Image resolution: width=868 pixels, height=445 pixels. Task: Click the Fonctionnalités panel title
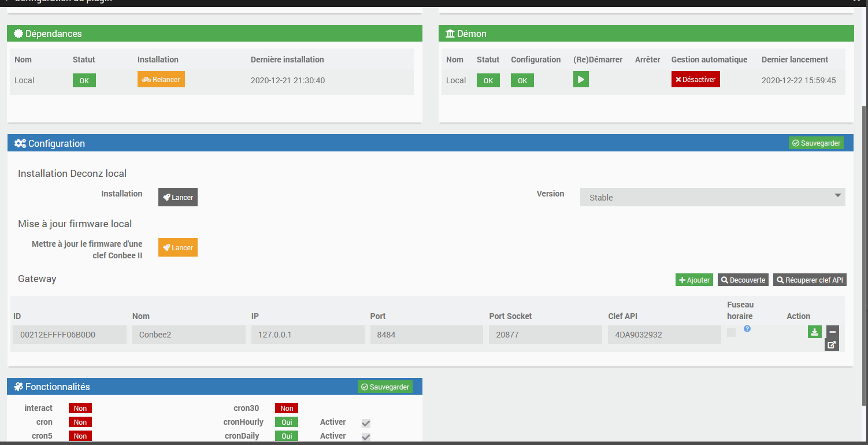pos(52,387)
